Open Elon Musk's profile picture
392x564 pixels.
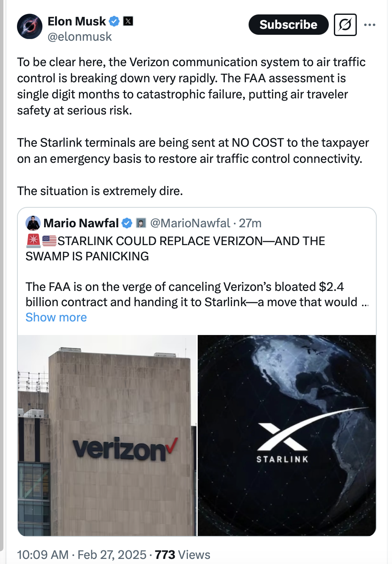pos(29,26)
